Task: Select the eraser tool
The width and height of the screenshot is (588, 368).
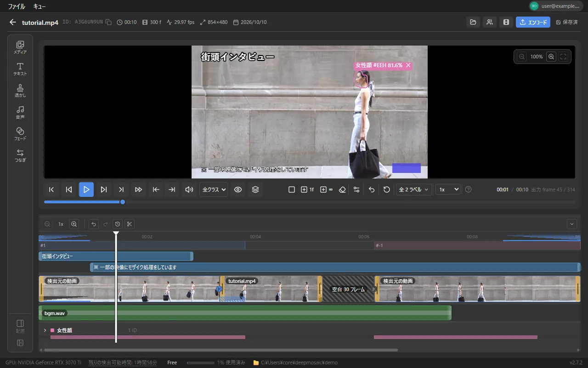Action: pos(342,190)
